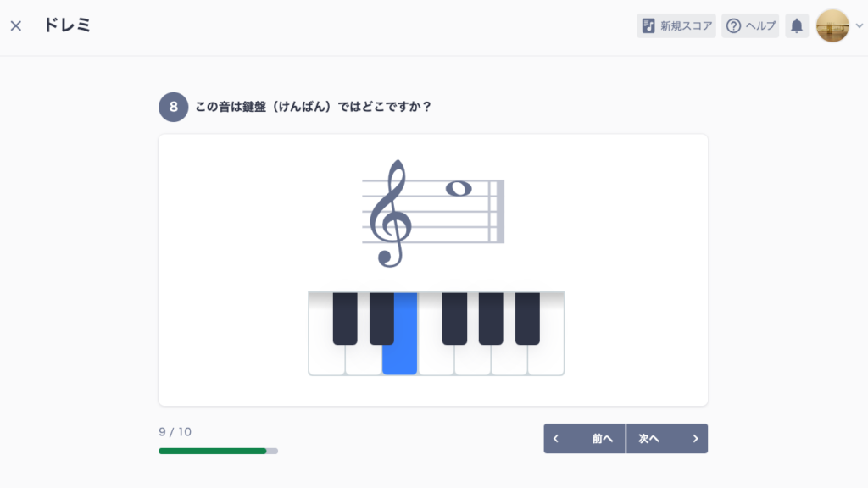Open the ヘルプ help menu

(750, 26)
